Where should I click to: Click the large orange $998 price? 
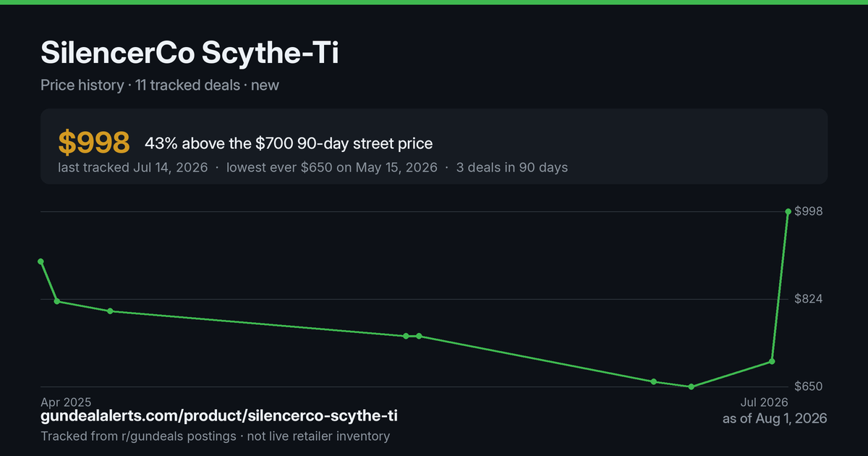[x=94, y=143]
